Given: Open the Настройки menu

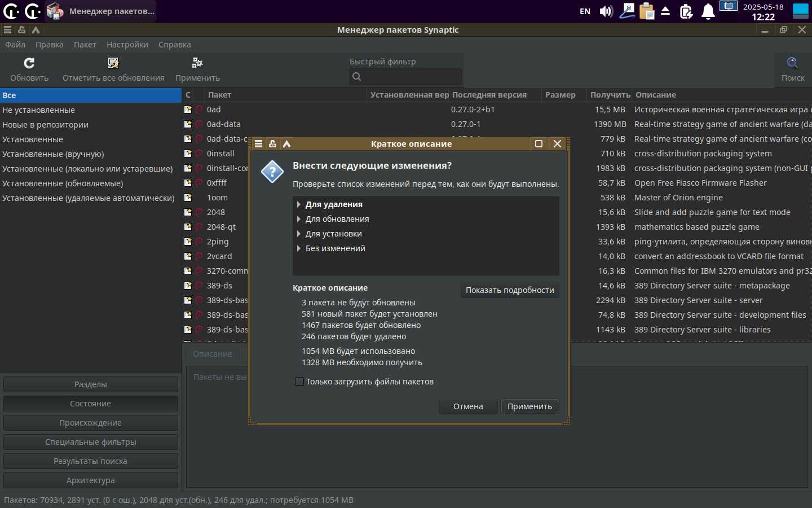Looking at the screenshot, I should [127, 45].
